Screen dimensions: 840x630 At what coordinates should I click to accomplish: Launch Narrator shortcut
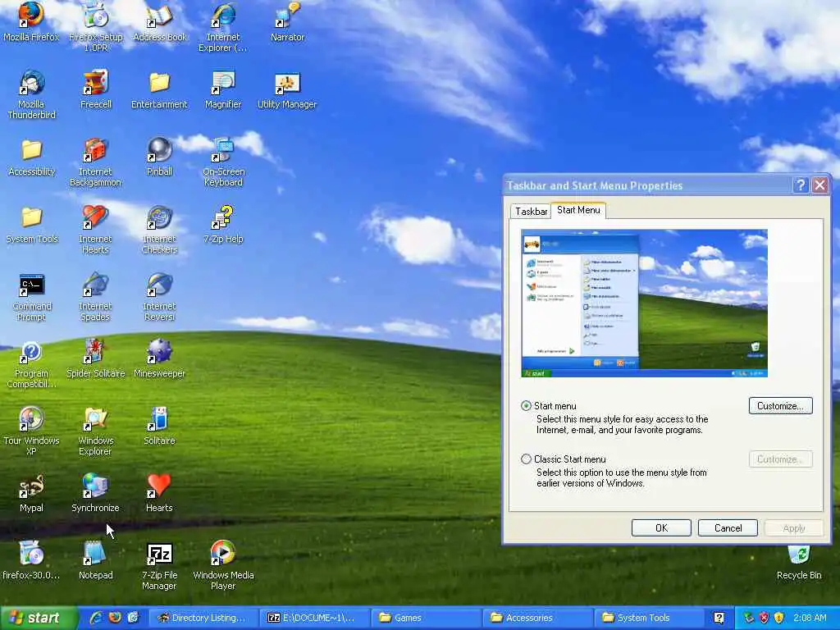pos(288,21)
